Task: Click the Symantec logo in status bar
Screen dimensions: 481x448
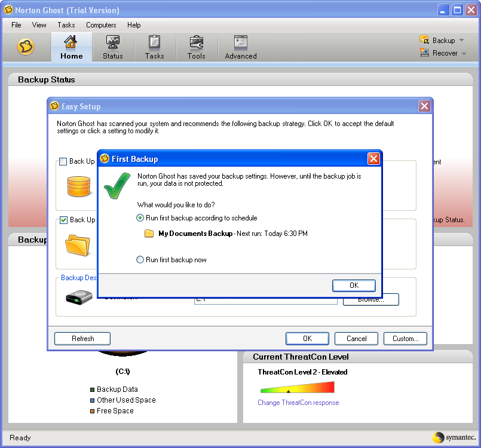Action: pos(454,437)
